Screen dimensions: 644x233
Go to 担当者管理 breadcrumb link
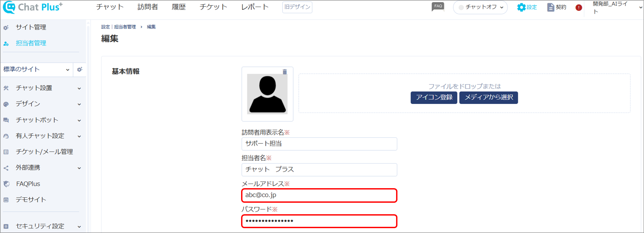pyautogui.click(x=125, y=27)
